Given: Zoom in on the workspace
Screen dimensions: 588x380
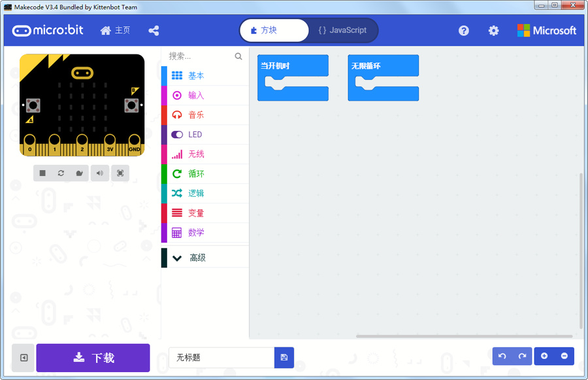Looking at the screenshot, I should tap(544, 356).
